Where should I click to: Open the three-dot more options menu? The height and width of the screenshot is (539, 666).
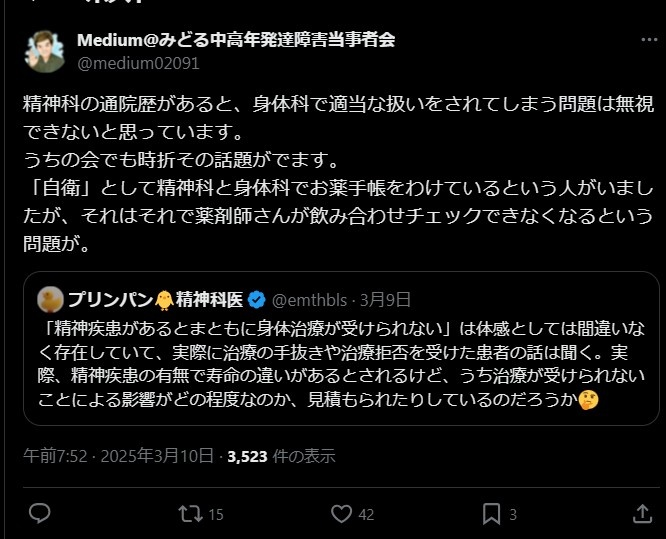tap(649, 41)
